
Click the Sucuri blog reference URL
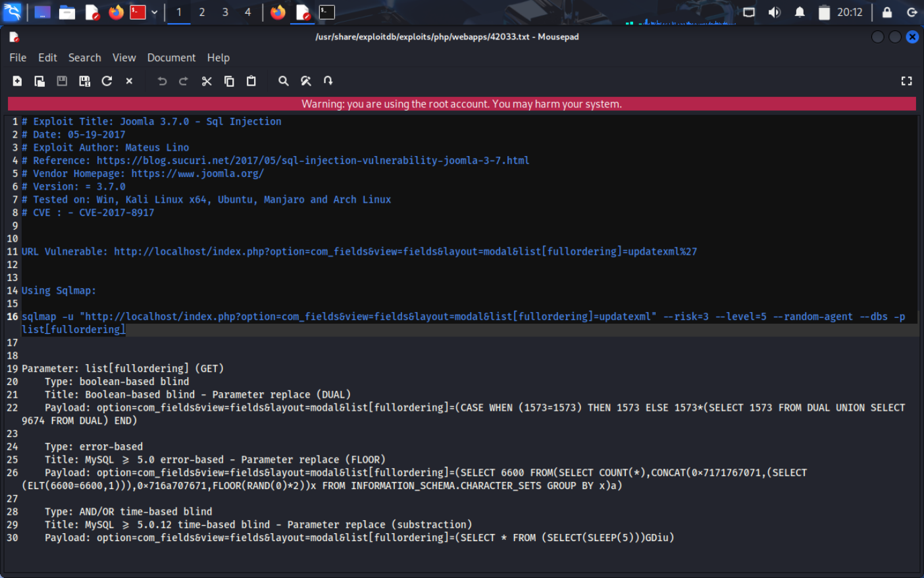[x=313, y=161]
